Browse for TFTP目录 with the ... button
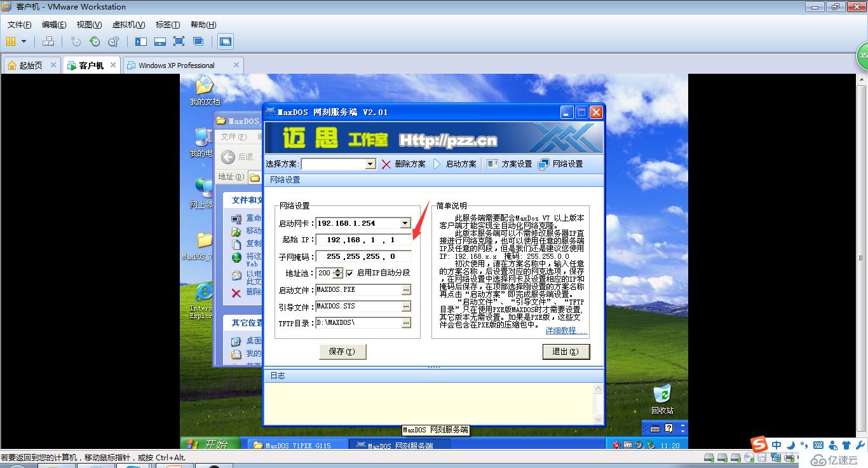Viewport: 868px width, 468px height. click(x=406, y=323)
